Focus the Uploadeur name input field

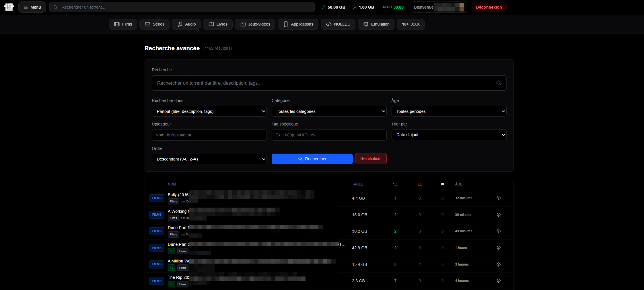(x=209, y=135)
